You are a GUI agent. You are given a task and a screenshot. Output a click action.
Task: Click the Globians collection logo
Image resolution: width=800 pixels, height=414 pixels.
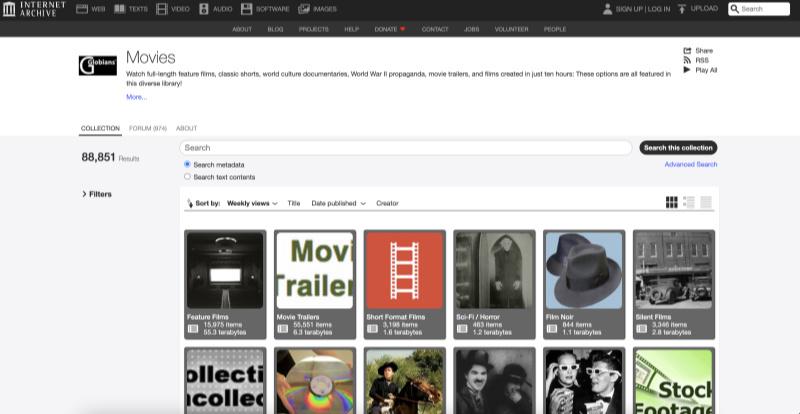(x=97, y=65)
